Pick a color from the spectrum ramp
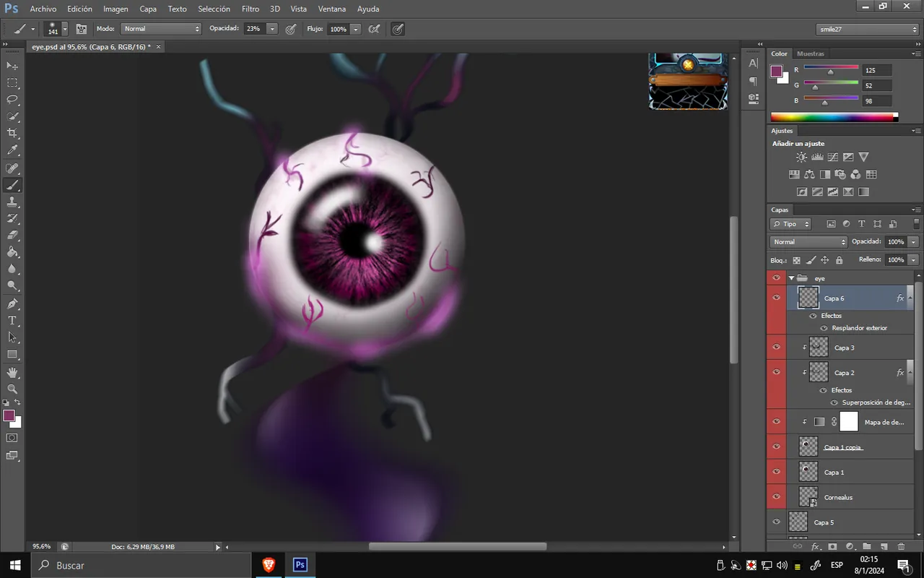The image size is (924, 578). pyautogui.click(x=834, y=117)
